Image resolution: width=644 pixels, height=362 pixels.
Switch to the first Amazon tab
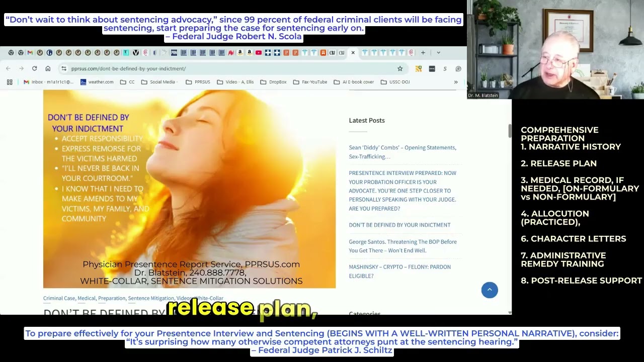click(x=240, y=52)
